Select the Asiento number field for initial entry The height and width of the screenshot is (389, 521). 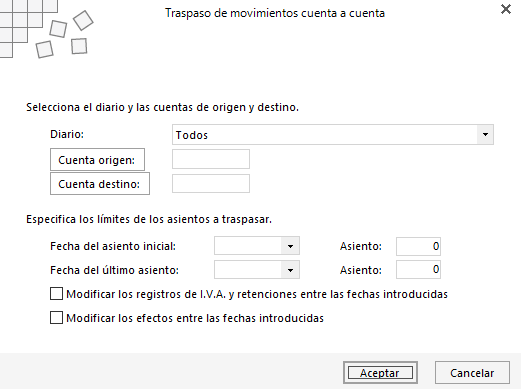click(418, 246)
